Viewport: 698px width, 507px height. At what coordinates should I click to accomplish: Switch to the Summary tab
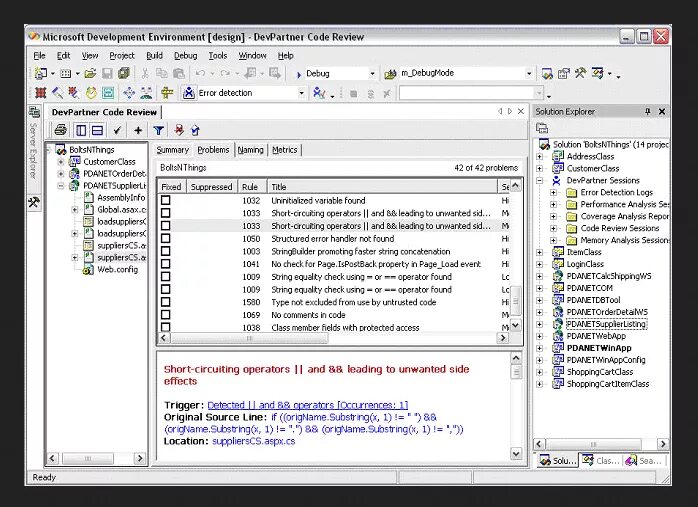click(173, 150)
